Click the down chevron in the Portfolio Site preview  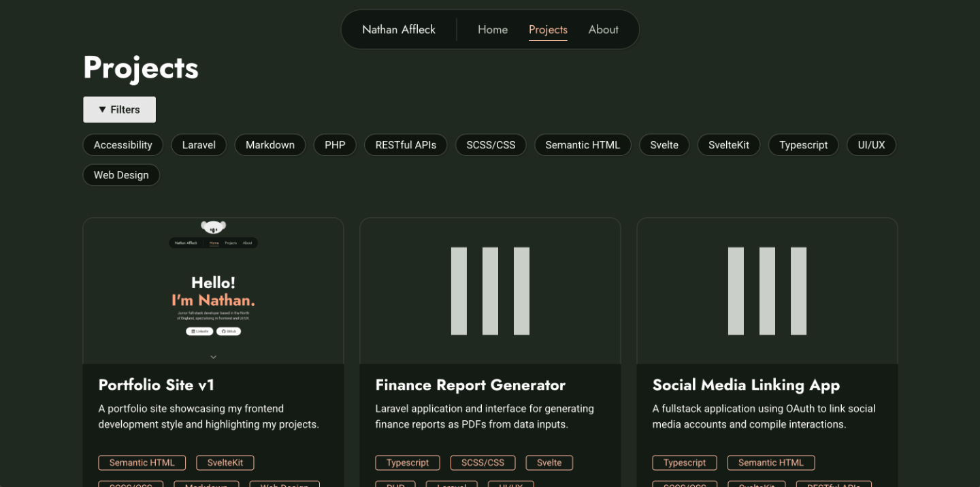point(213,356)
